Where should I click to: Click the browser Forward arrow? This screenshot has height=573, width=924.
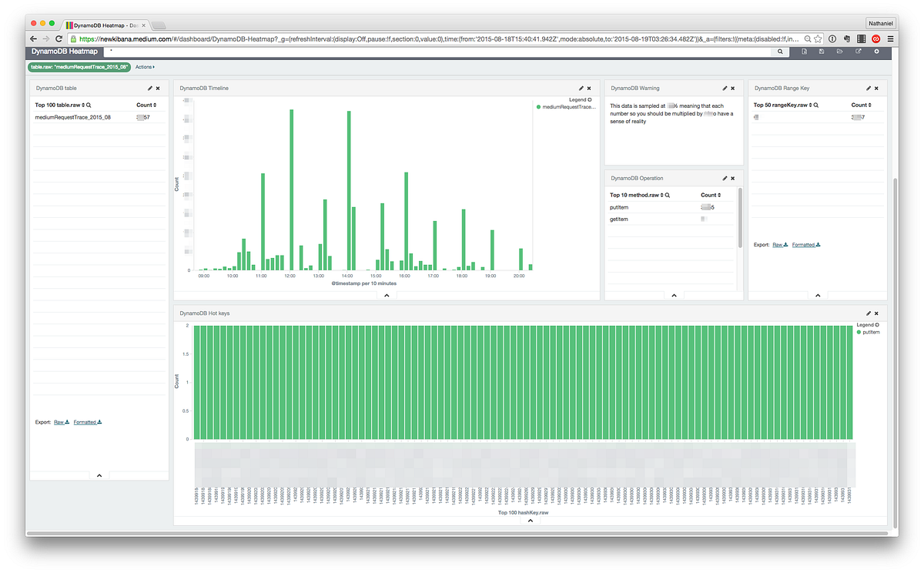(x=46, y=39)
